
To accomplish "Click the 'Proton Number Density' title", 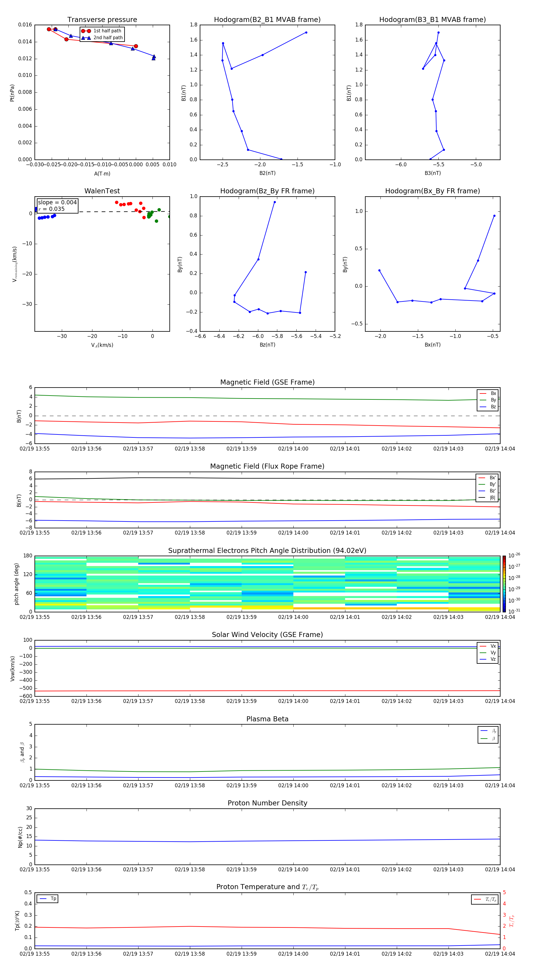I will pyautogui.click(x=267, y=803).
